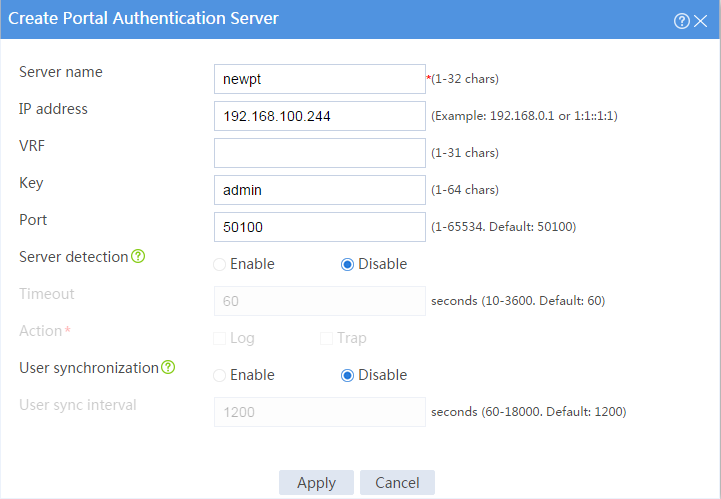The height and width of the screenshot is (499, 721).
Task: Enable User synchronization radio button
Action: pos(219,375)
